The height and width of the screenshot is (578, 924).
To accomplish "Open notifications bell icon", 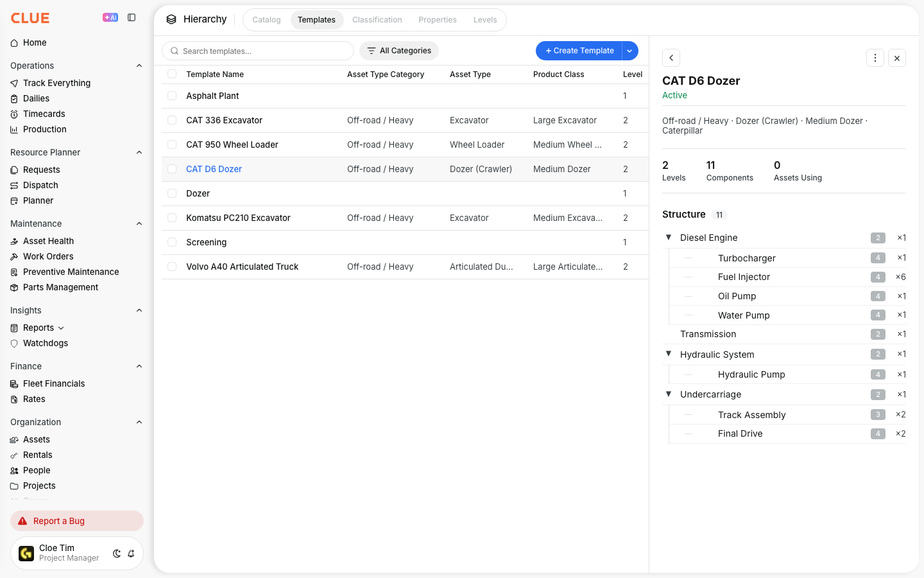I will (x=131, y=554).
